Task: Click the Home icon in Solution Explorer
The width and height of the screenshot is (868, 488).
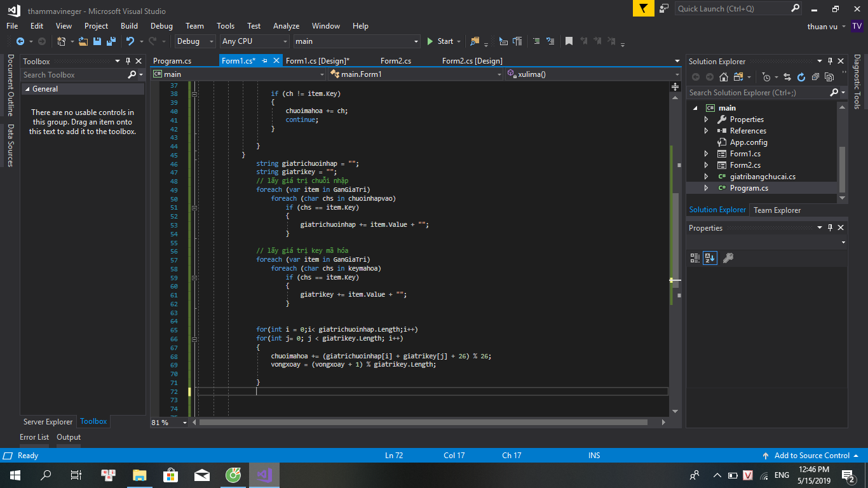Action: tap(723, 77)
